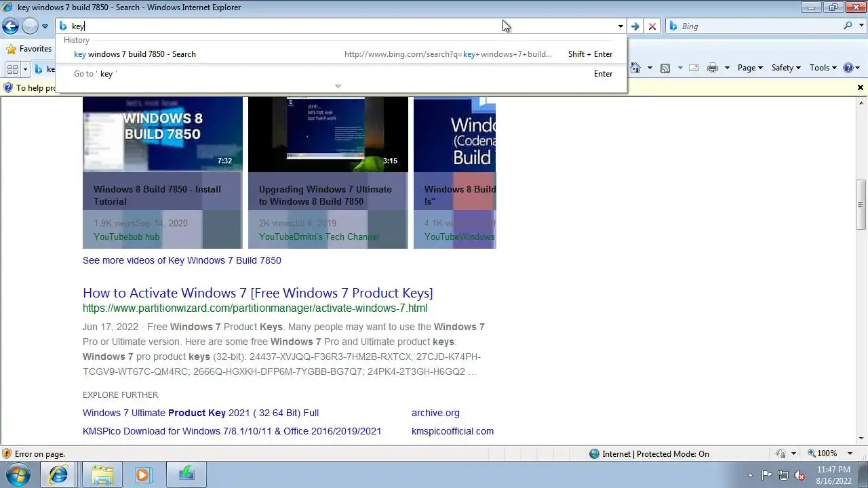
Task: Close the information bar with its X
Action: 861,87
